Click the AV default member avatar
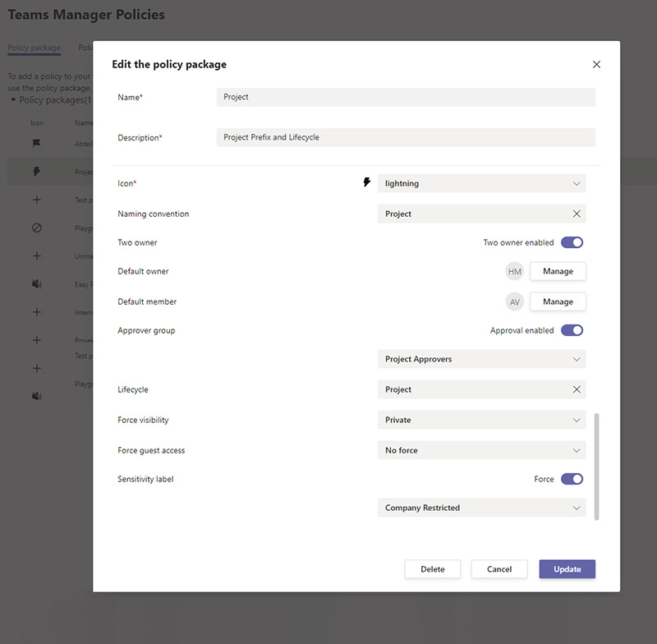657x644 pixels. coord(515,302)
